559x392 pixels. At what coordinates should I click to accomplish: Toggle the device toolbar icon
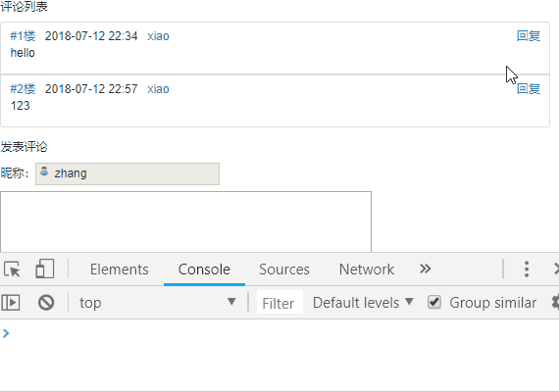click(45, 269)
